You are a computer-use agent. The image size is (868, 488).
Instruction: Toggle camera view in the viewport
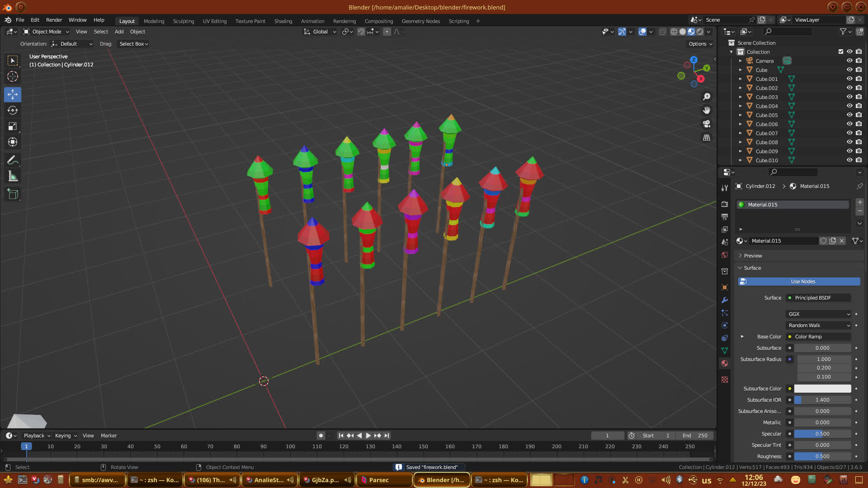pos(707,124)
